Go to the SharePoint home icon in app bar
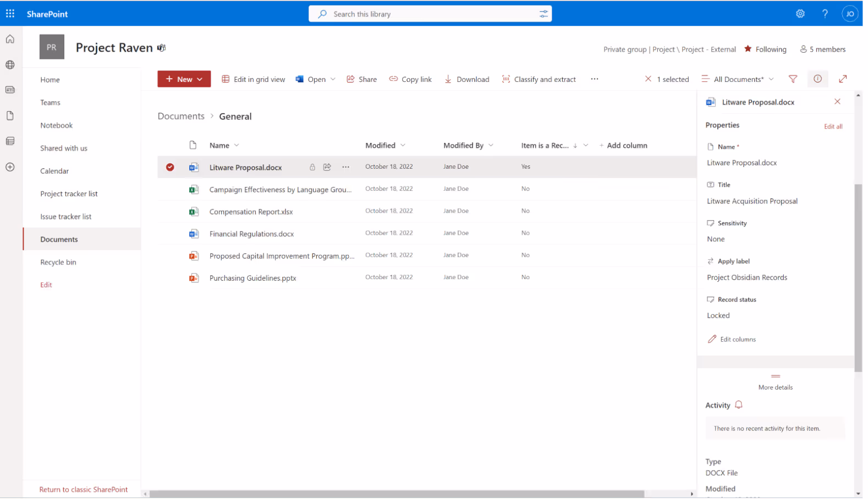868x499 pixels. pyautogui.click(x=10, y=39)
